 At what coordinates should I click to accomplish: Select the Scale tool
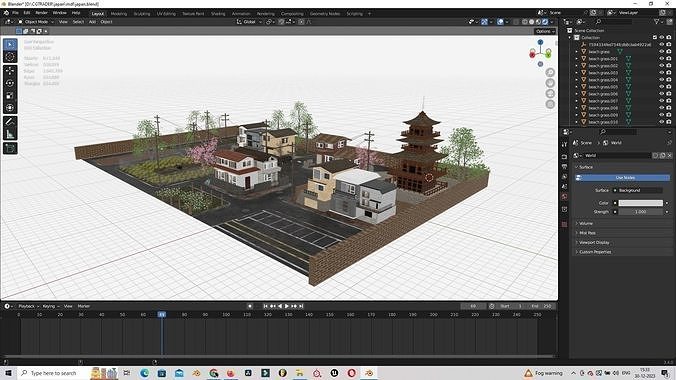10,96
